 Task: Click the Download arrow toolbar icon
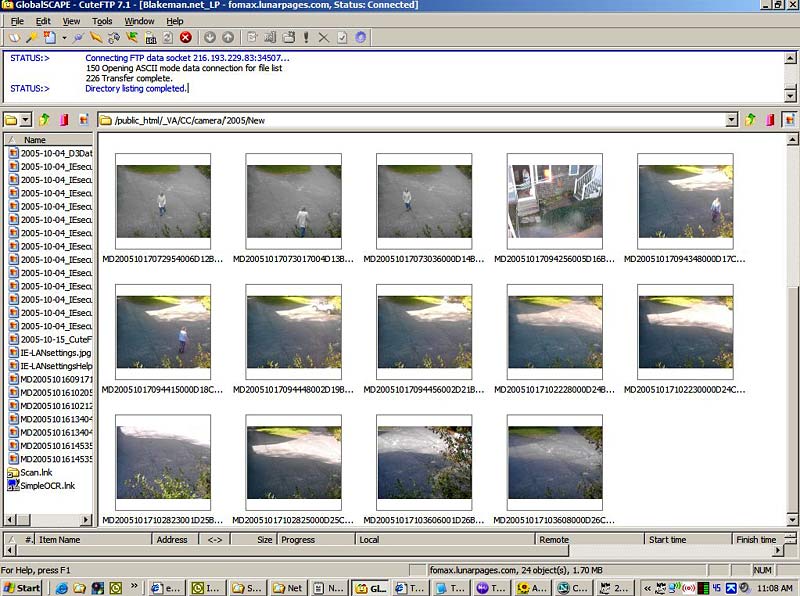coord(209,37)
